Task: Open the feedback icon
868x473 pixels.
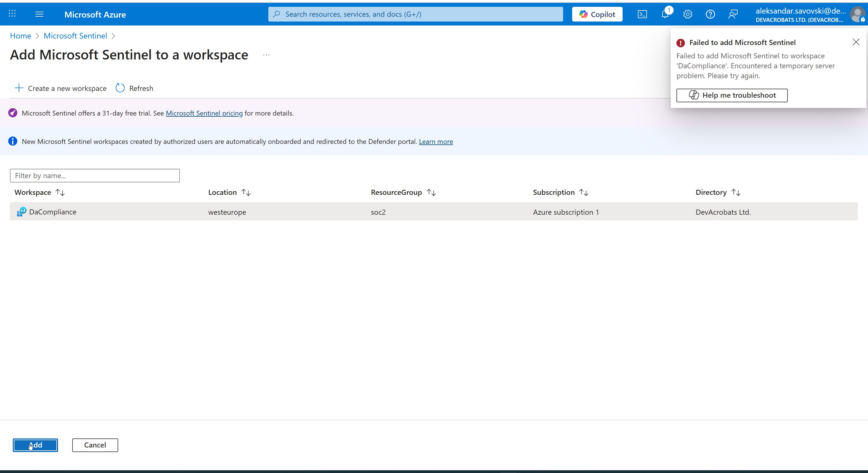Action: click(733, 14)
